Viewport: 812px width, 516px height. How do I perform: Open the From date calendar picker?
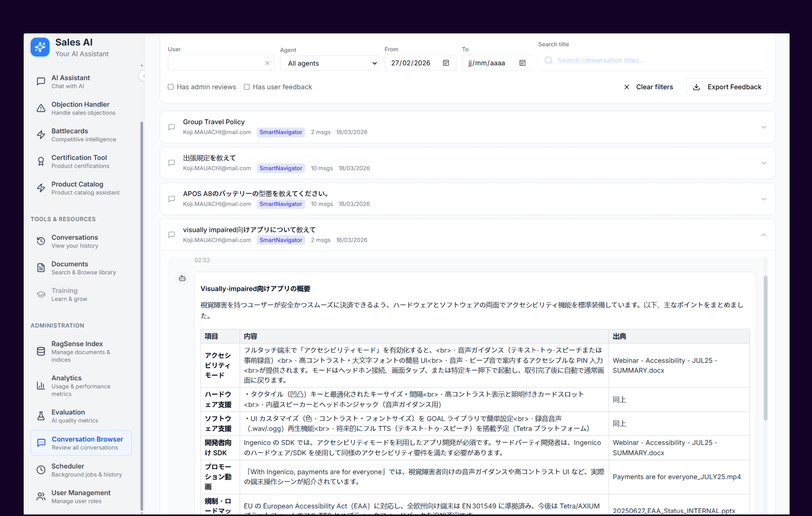pos(446,63)
